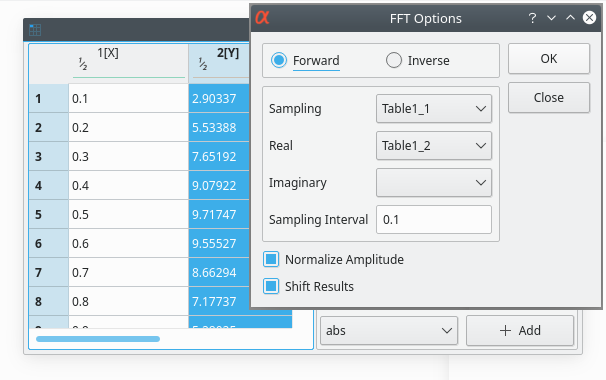Click cell with value 9.71747

(x=219, y=215)
